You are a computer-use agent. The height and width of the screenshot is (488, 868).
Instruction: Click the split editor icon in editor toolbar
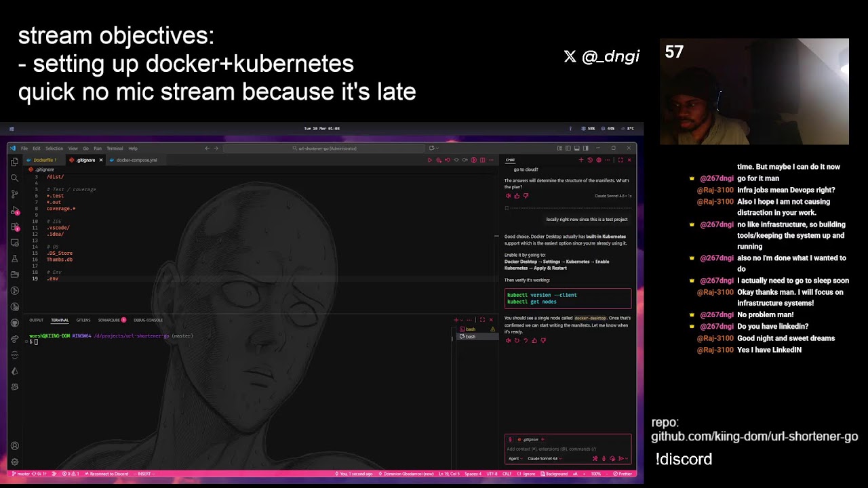(x=483, y=160)
